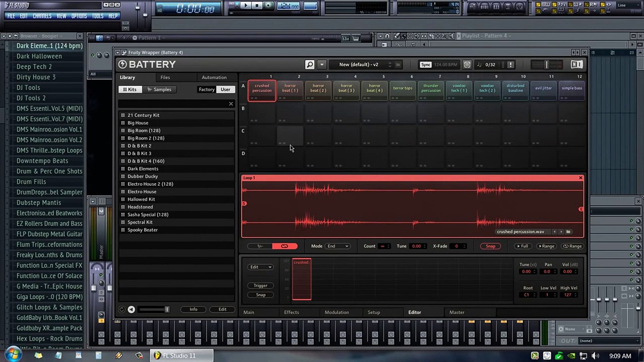Toggle the Trigger button in the editor
644x362 pixels.
click(260, 286)
